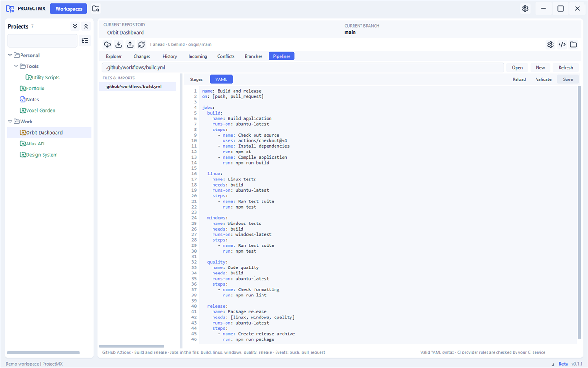The width and height of the screenshot is (588, 368).
Task: Select Utility Scripts in project tree
Action: pyautogui.click(x=46, y=78)
